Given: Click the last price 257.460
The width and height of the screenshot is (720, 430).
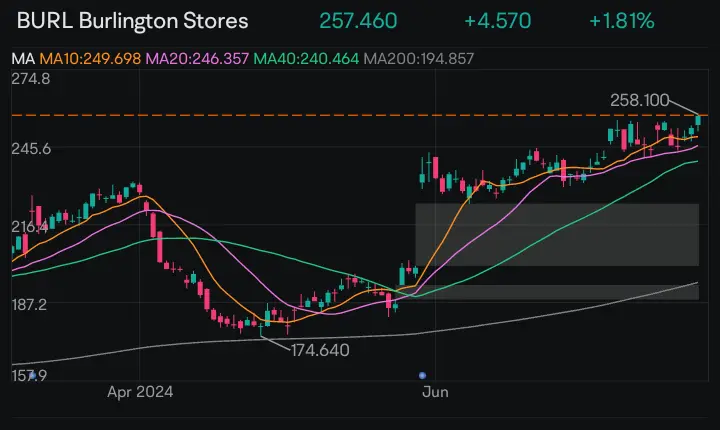Looking at the screenshot, I should pos(358,21).
